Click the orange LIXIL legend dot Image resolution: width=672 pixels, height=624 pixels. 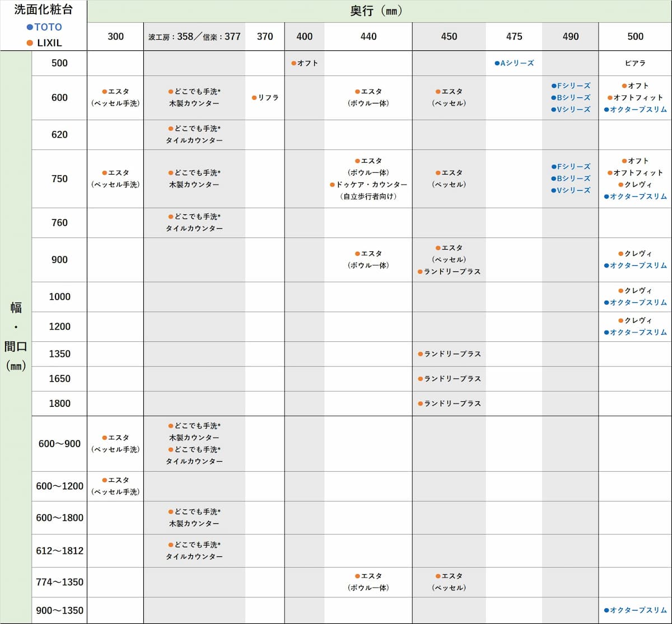(30, 43)
